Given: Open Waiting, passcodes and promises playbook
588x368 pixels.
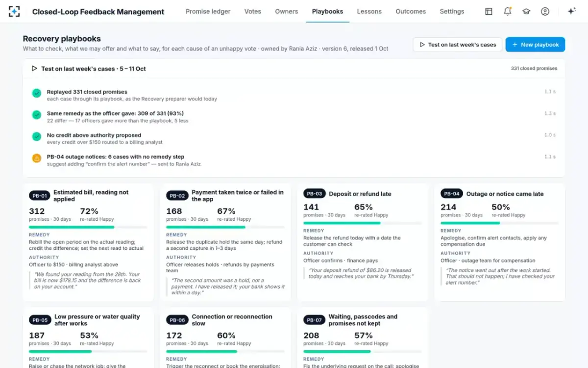Looking at the screenshot, I should (x=363, y=320).
